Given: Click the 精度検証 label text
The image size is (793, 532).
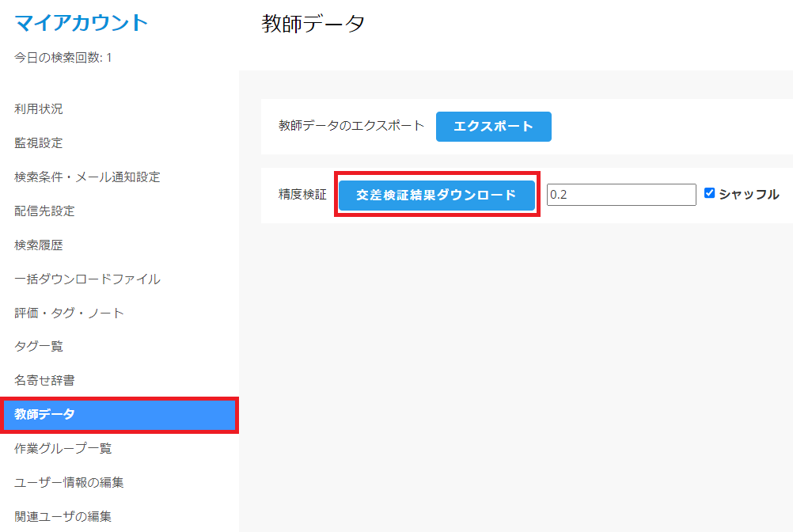Looking at the screenshot, I should 302,195.
